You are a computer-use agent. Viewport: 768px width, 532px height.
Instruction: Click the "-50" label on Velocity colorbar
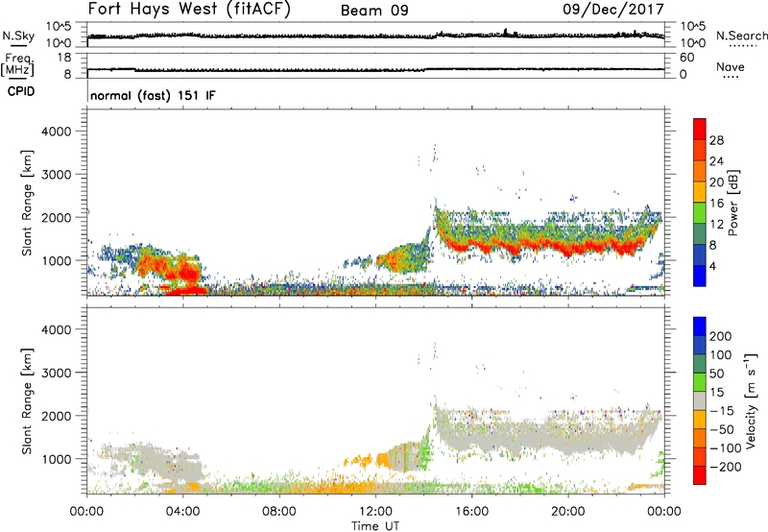coord(722,429)
